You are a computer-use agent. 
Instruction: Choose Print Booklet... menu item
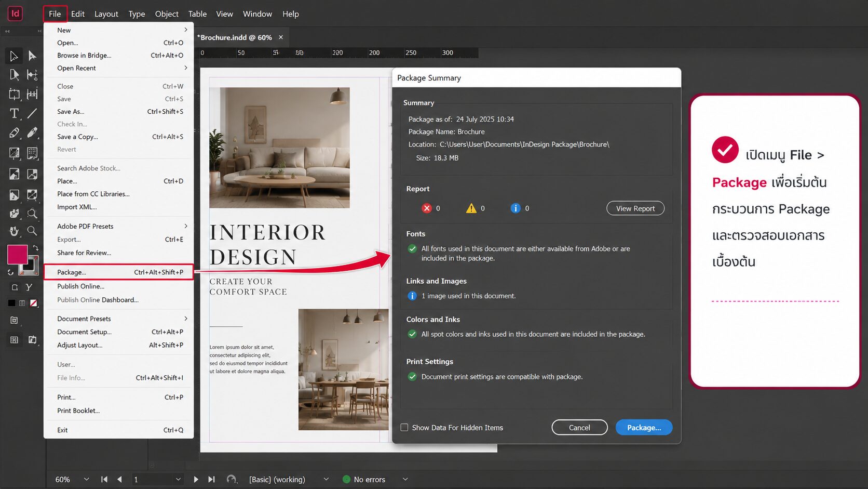[x=119, y=411]
